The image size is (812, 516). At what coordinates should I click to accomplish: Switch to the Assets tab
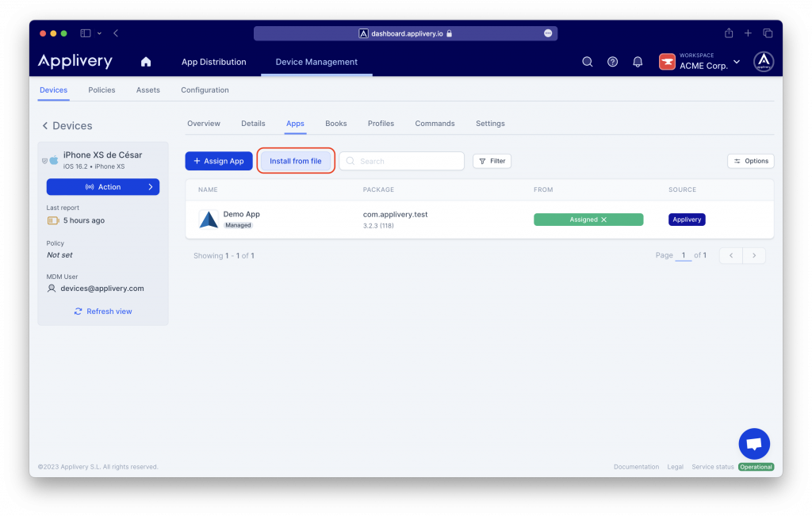coord(148,90)
